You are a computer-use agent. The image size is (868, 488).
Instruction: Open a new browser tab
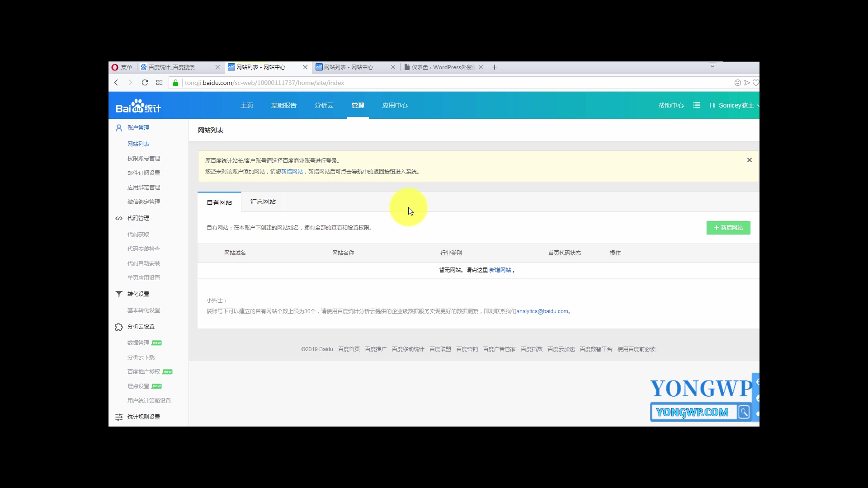(x=495, y=67)
